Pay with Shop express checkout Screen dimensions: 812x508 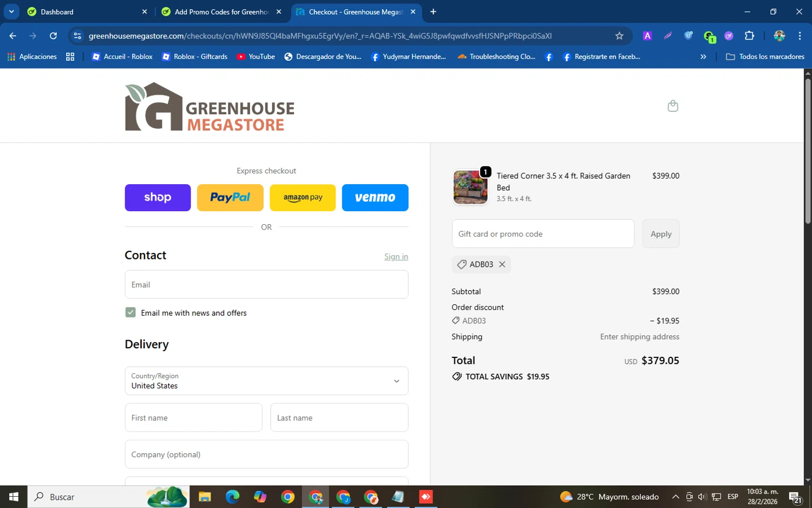tap(158, 198)
